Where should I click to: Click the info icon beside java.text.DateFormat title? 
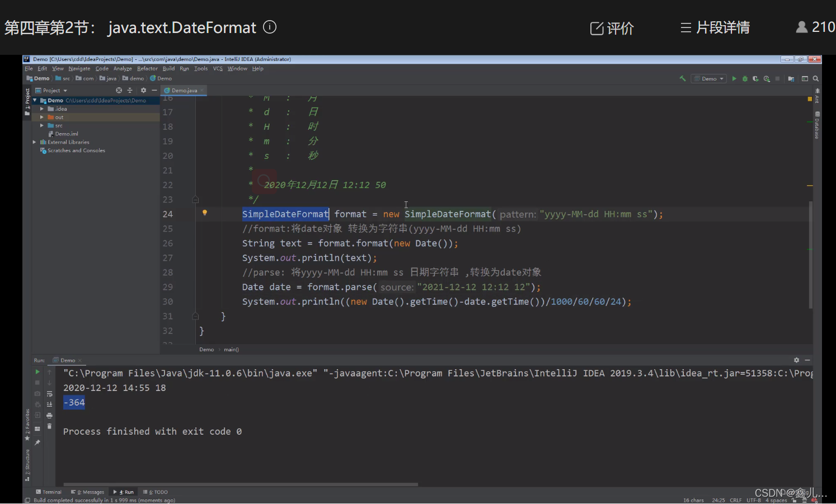tap(270, 27)
